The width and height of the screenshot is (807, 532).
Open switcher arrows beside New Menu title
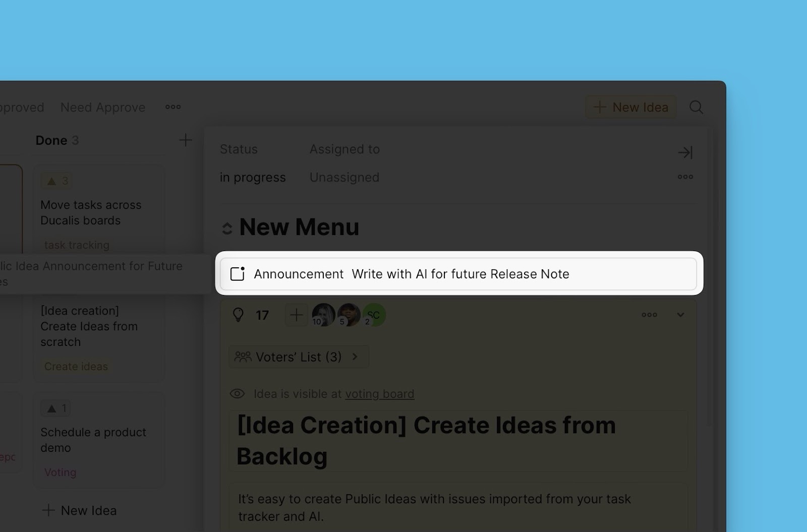(x=227, y=229)
